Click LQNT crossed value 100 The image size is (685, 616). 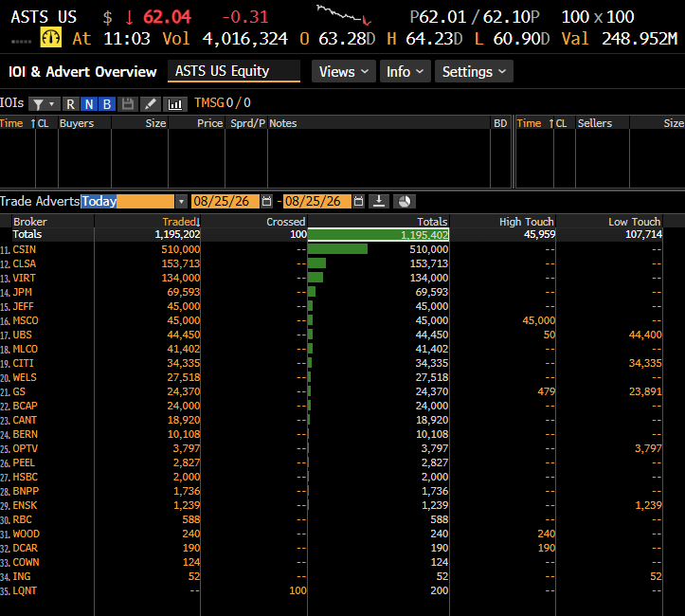coord(297,590)
